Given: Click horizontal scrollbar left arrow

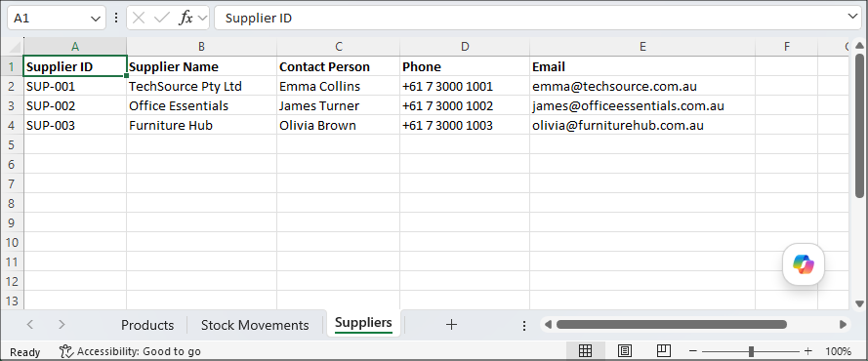Looking at the screenshot, I should point(547,325).
